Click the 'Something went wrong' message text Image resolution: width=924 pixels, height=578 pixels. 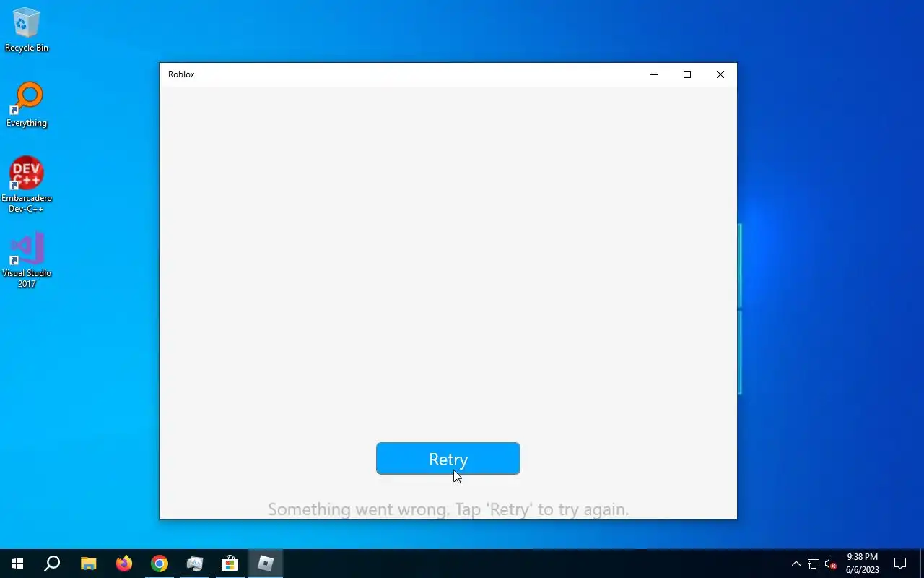click(x=448, y=509)
